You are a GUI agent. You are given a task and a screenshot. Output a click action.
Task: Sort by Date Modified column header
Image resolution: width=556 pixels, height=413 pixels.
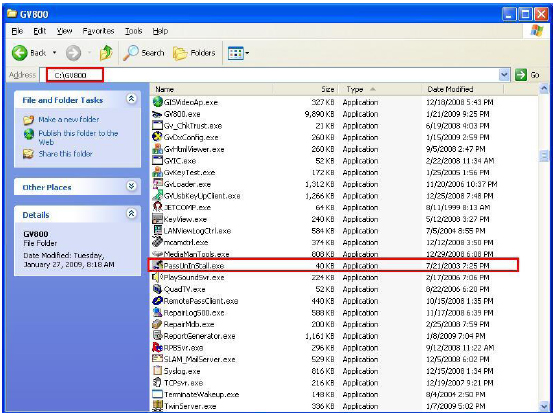tap(463, 89)
